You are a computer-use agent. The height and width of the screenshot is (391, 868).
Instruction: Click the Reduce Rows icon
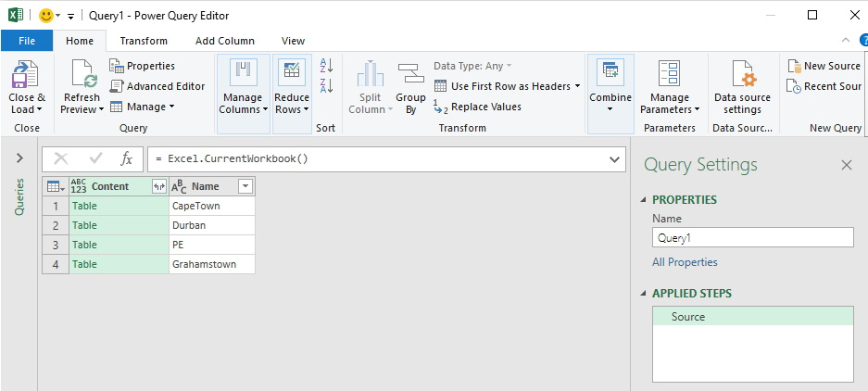(x=291, y=72)
